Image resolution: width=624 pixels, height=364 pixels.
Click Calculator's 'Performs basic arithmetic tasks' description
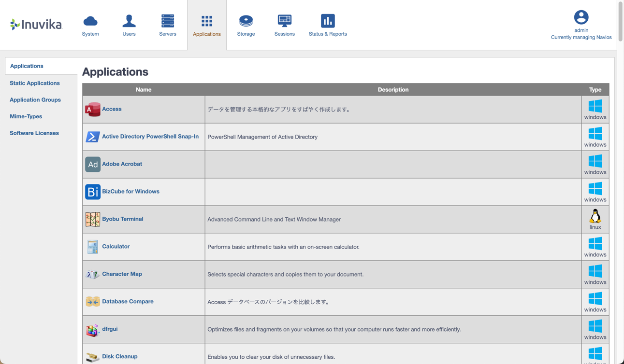(283, 247)
